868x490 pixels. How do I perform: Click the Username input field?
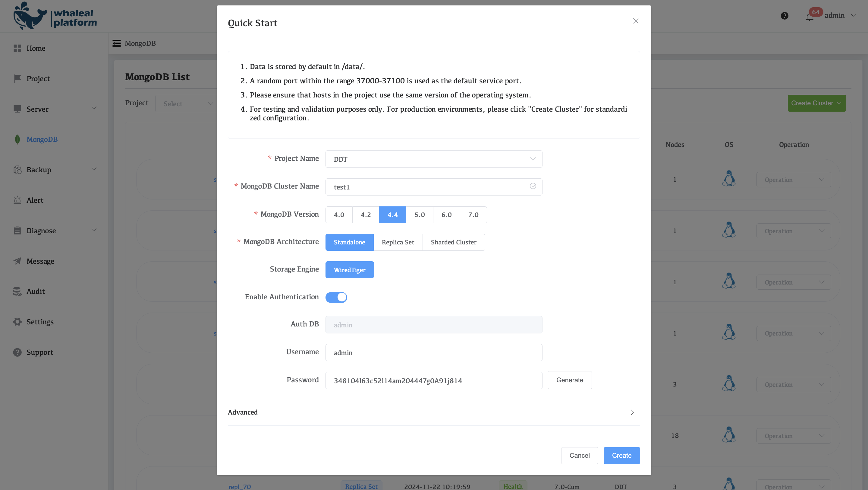[x=434, y=352]
